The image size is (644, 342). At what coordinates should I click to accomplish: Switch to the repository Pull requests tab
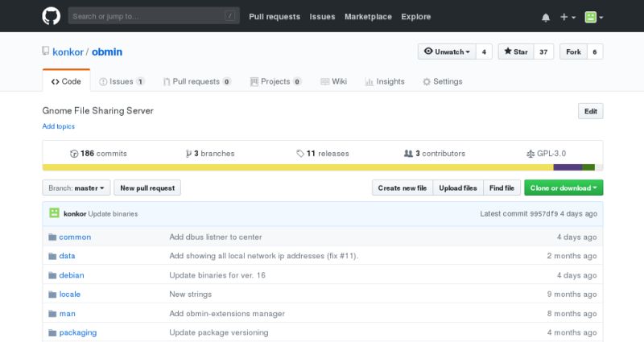[x=196, y=81]
